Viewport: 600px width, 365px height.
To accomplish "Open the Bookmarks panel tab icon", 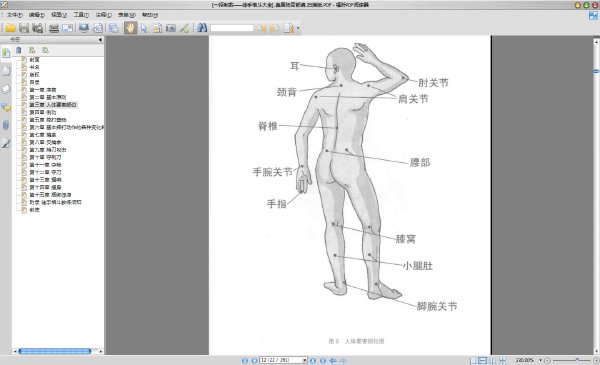I will pos(6,53).
